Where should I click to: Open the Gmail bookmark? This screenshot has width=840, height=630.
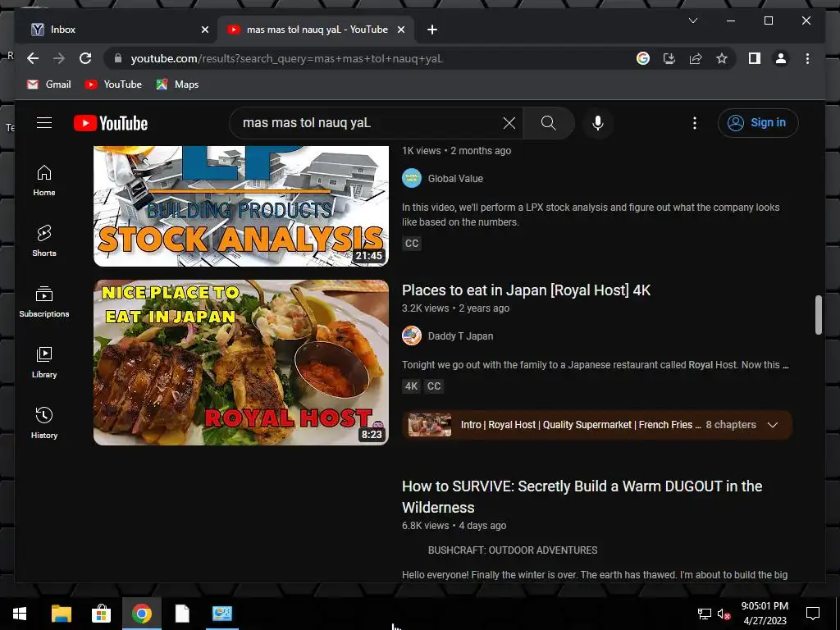(x=48, y=84)
